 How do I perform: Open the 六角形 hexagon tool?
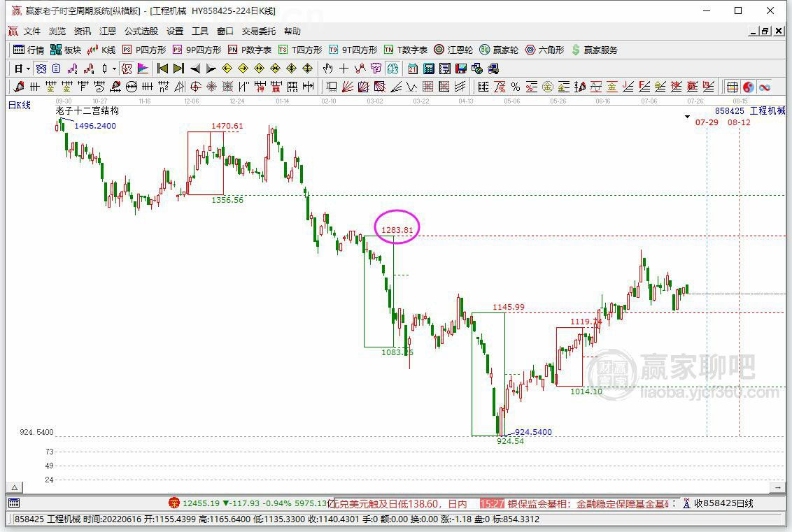(544, 50)
